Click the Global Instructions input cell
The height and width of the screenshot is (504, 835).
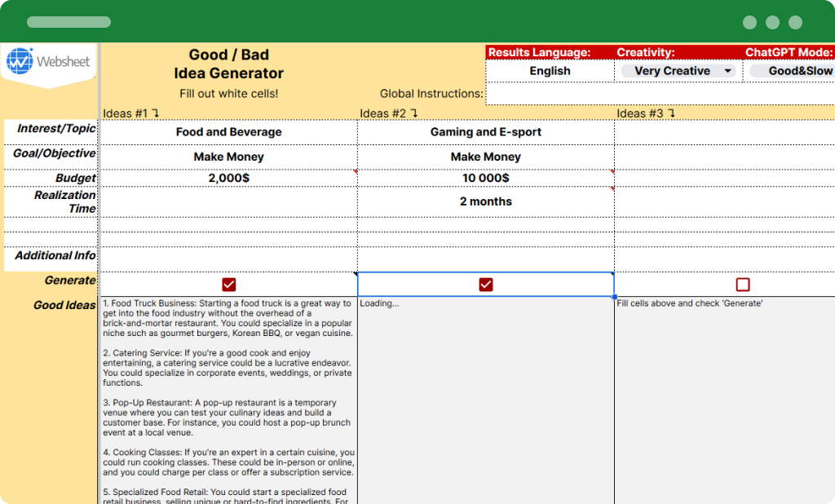660,94
